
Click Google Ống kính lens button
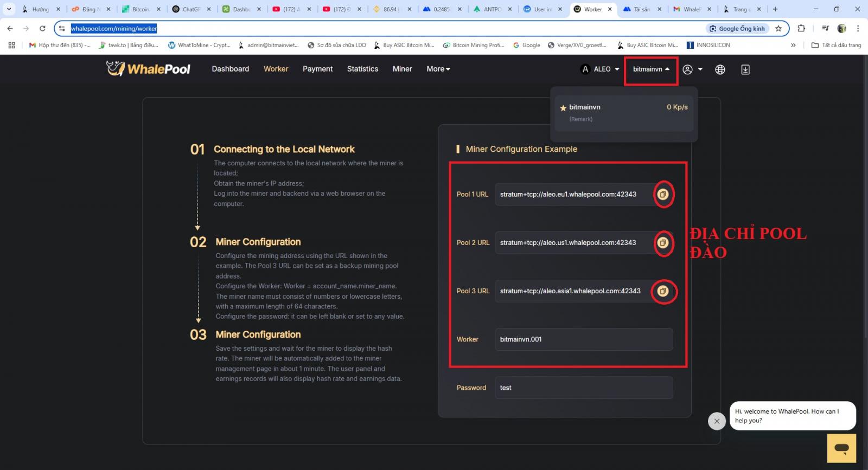pos(737,28)
